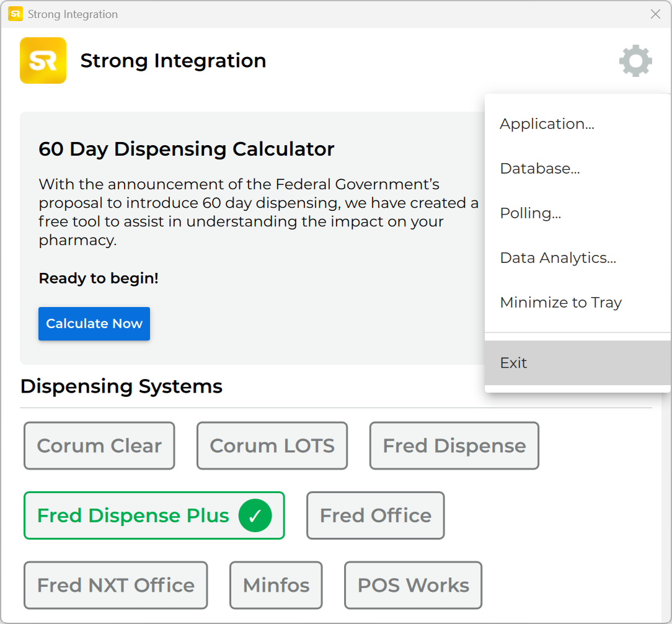The width and height of the screenshot is (672, 624).
Task: Click the Ready to begin! text
Action: click(x=99, y=279)
